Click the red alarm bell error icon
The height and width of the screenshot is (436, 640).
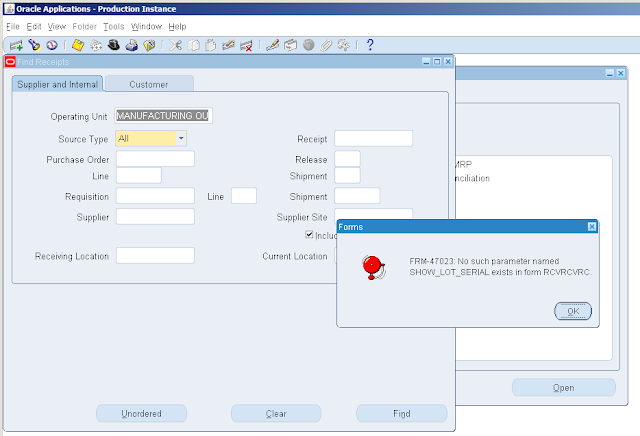point(373,267)
